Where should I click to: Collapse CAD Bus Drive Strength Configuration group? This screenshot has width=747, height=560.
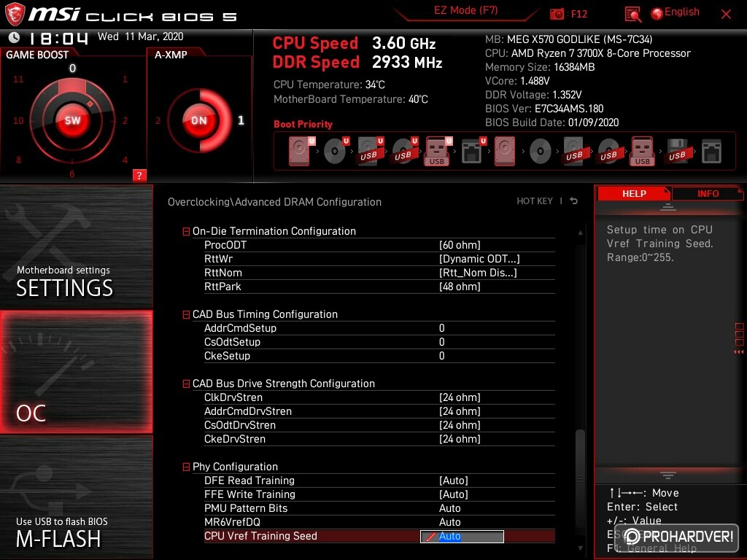click(x=186, y=384)
